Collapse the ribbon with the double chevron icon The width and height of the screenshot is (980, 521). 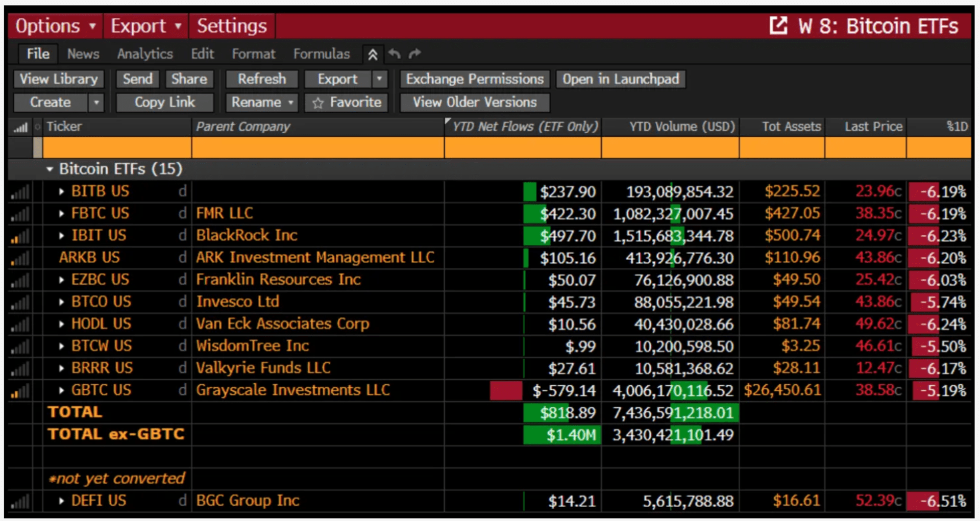(x=373, y=54)
